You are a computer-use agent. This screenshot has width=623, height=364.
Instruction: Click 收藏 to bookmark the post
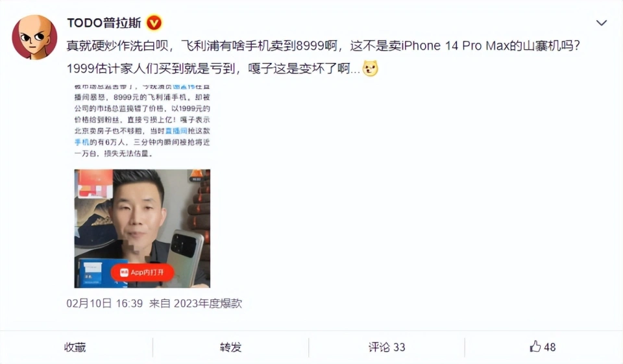pyautogui.click(x=75, y=347)
